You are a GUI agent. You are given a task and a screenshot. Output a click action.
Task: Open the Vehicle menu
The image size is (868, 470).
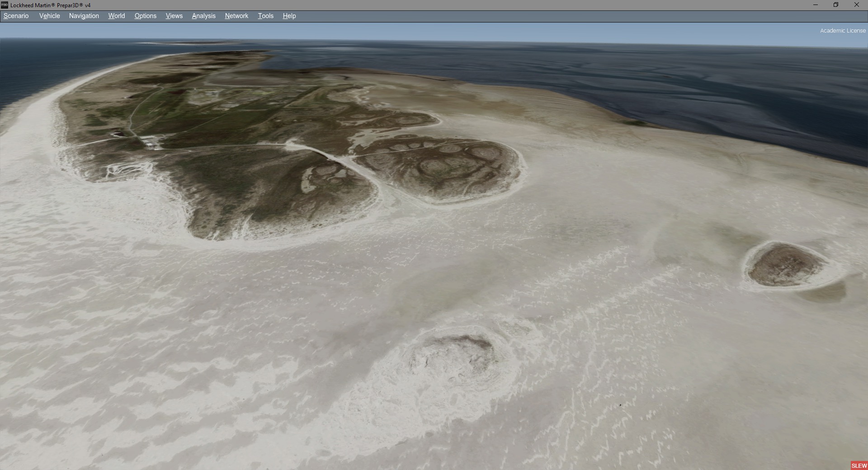[49, 16]
